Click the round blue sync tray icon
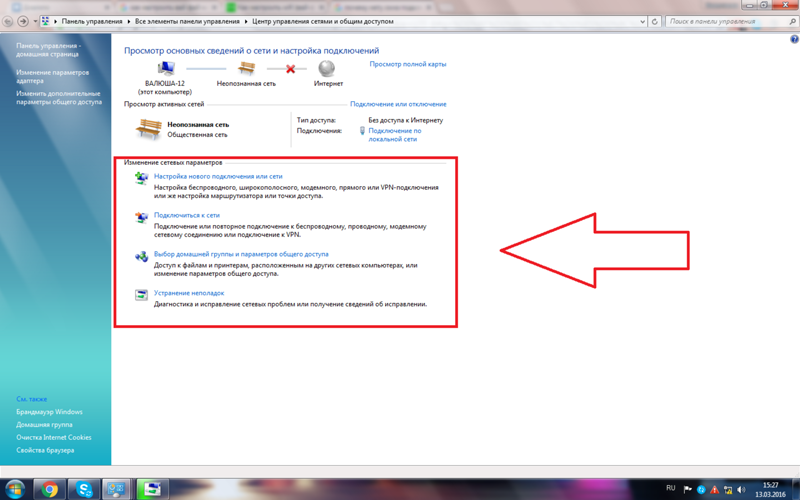The image size is (800, 500). 701,490
